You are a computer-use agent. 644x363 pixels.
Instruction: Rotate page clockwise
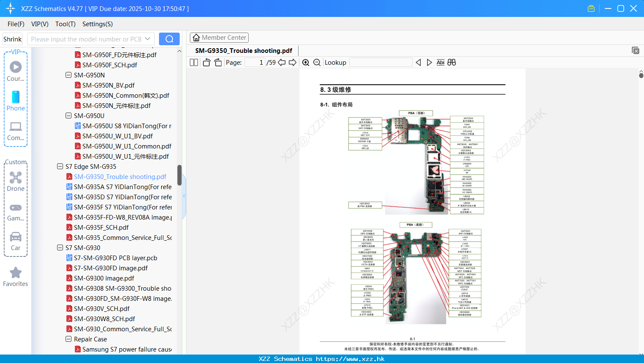pos(218,63)
